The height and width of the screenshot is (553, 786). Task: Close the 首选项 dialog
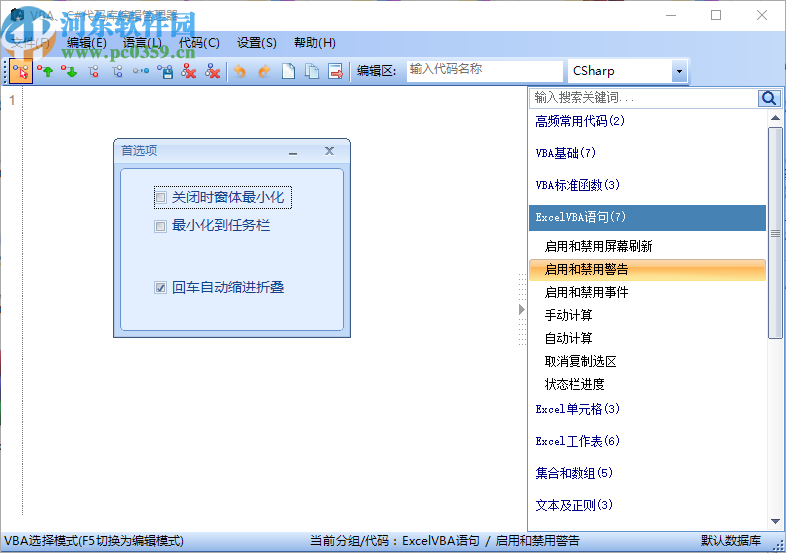[x=329, y=151]
